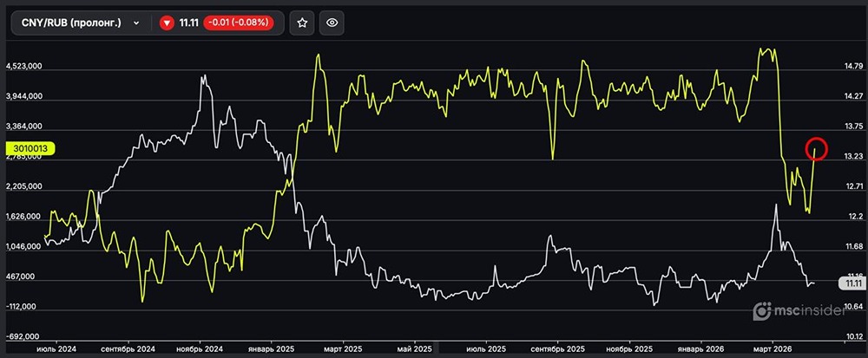This screenshot has width=868, height=358.
Task: Click the 11.11 price in the header
Action: 188,23
